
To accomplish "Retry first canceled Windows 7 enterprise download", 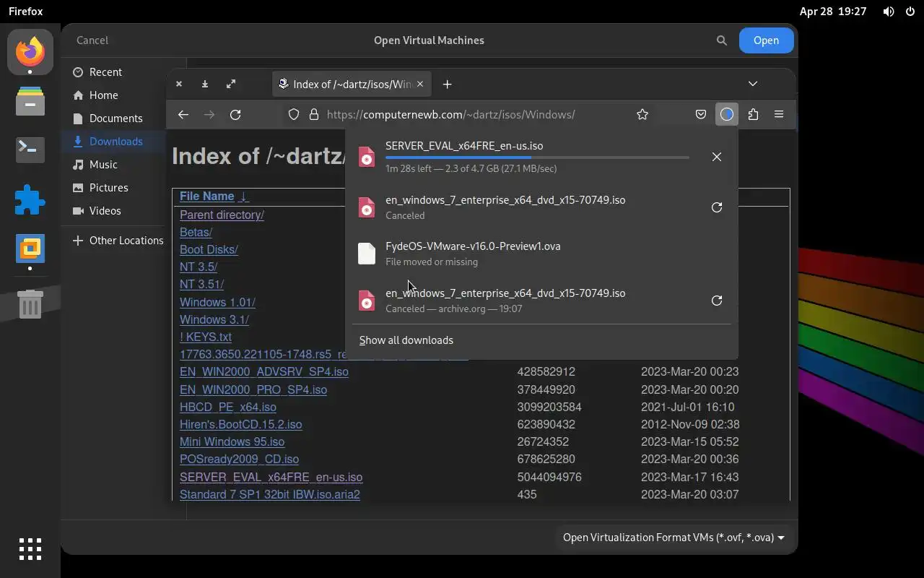I will pyautogui.click(x=717, y=207).
